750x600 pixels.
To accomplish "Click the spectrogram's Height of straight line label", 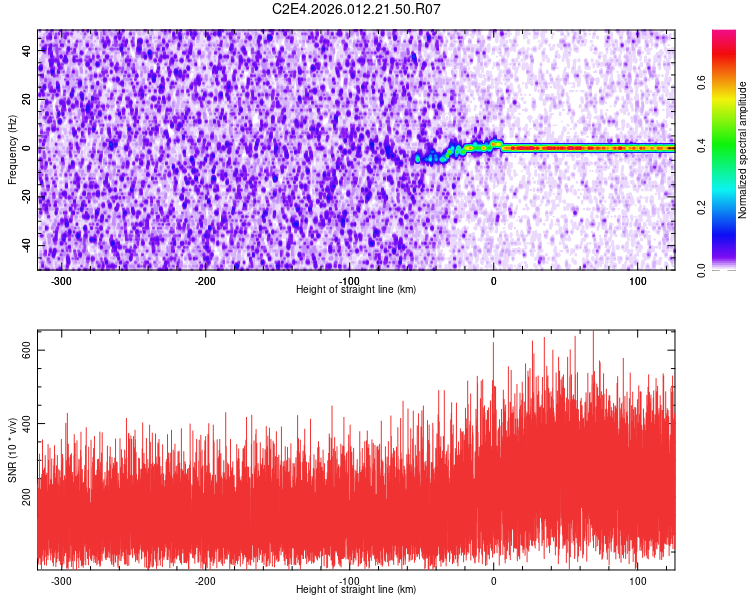I will coord(356,289).
